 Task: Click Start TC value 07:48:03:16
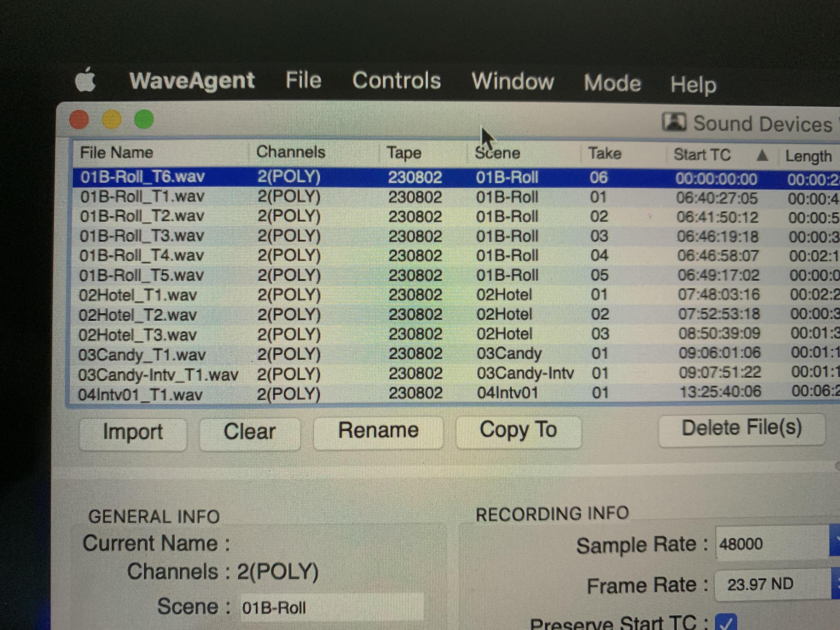click(719, 295)
